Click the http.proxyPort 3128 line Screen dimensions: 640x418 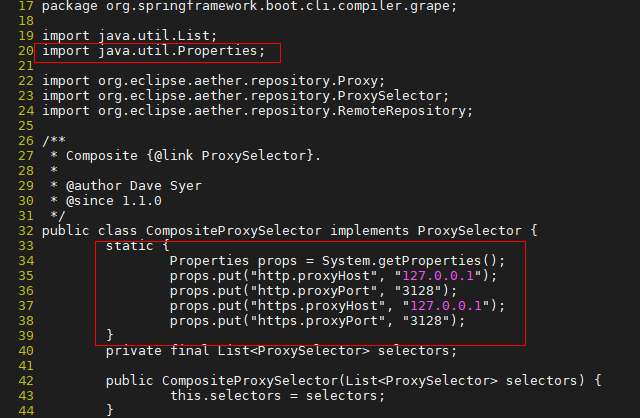[x=313, y=291]
